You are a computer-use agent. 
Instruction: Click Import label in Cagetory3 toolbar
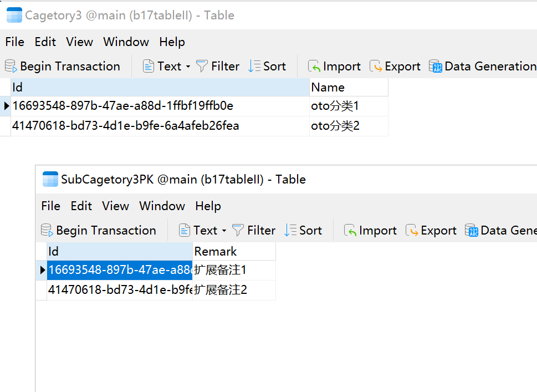pyautogui.click(x=342, y=66)
